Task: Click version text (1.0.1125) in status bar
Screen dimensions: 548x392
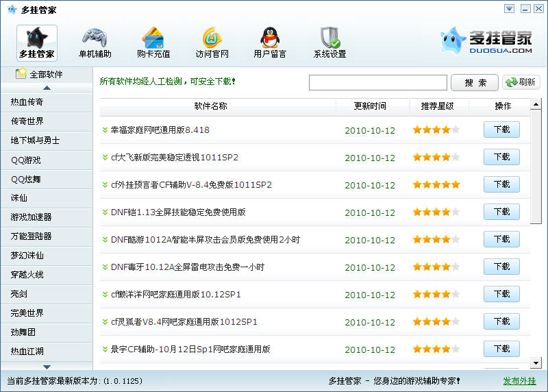Action: (123, 381)
